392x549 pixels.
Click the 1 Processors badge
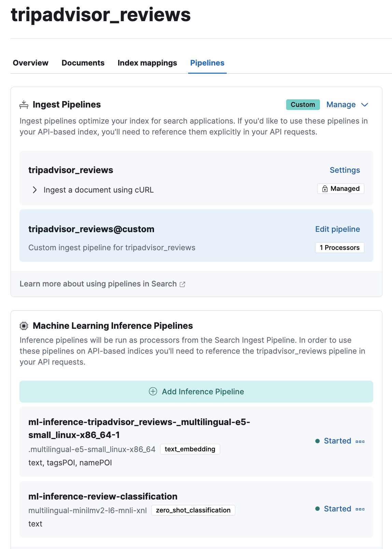[x=340, y=248]
